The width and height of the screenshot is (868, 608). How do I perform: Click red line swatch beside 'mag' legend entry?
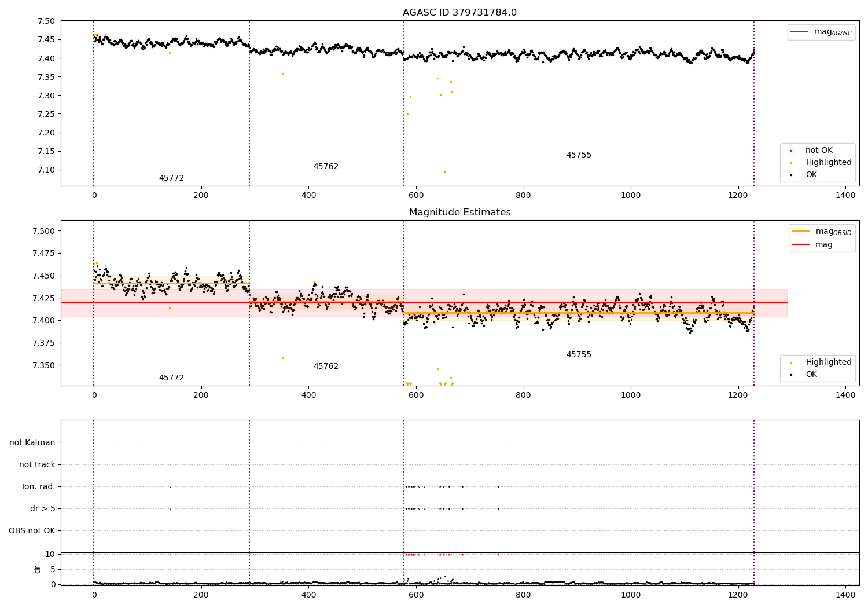801,244
